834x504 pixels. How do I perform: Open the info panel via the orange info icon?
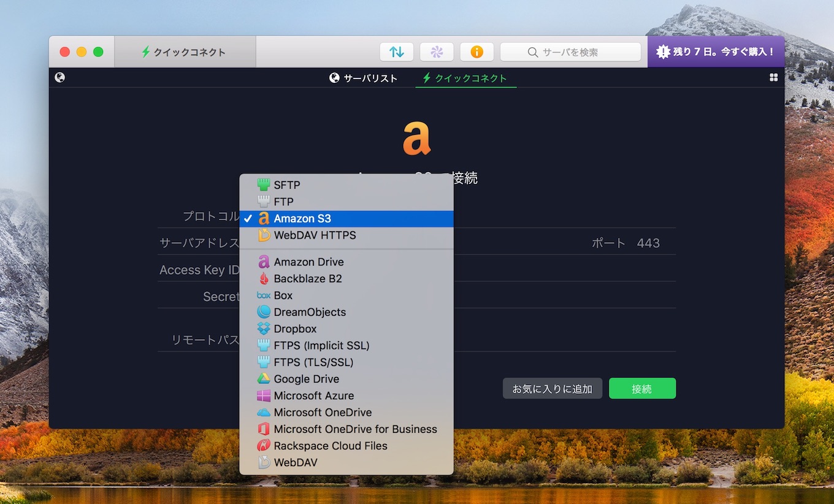(477, 52)
